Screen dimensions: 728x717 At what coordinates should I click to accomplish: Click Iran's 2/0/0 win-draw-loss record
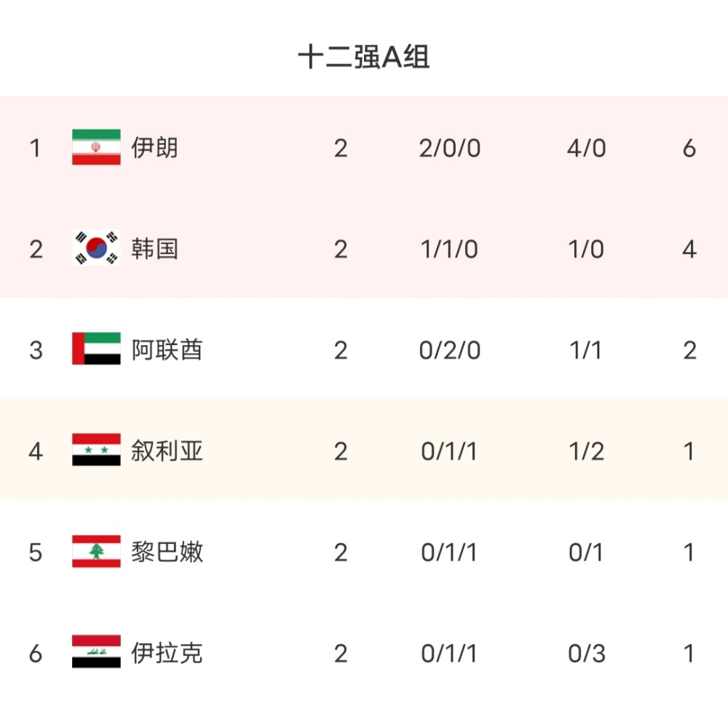pos(449,148)
